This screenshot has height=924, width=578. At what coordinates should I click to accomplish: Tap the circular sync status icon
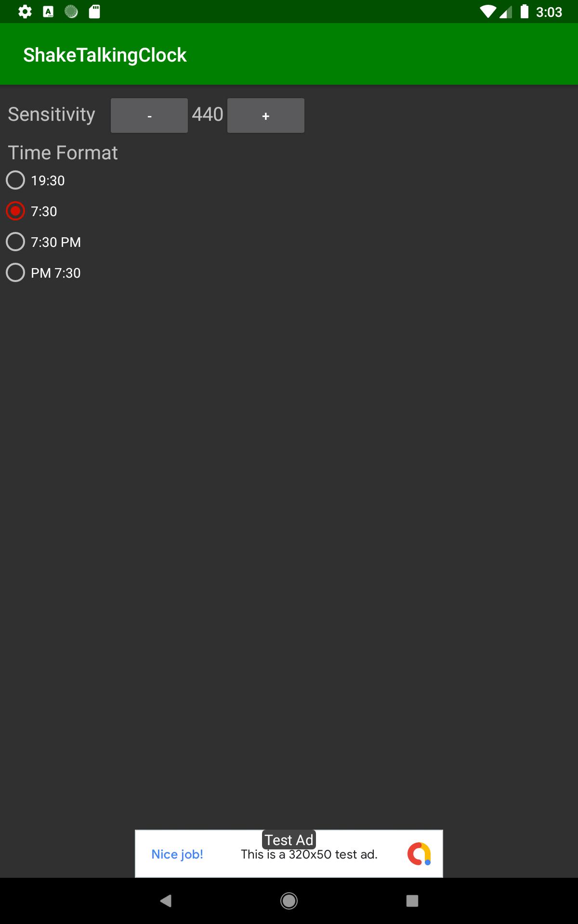pos(71,12)
